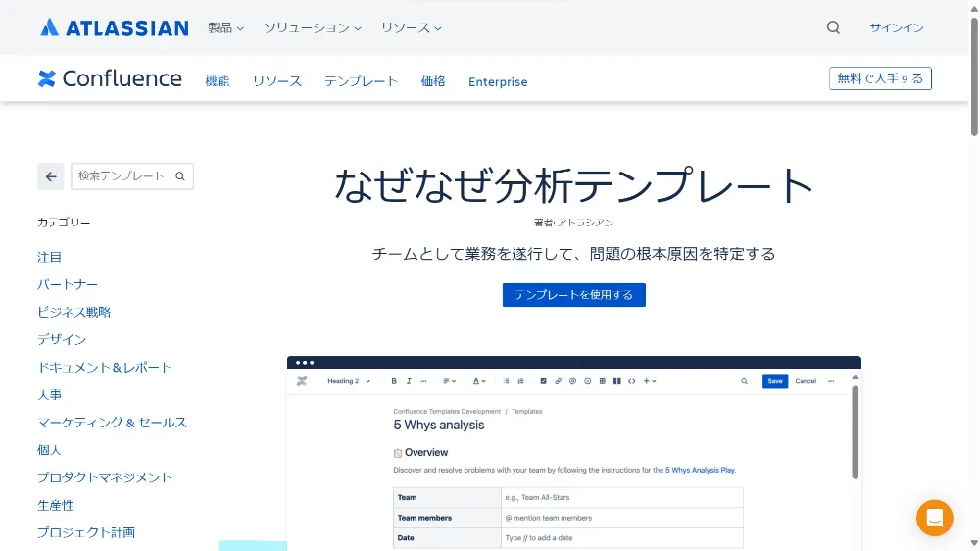Screen dimensions: 980x551
Task: Select プロダクトマネジメント category
Action: pos(105,477)
